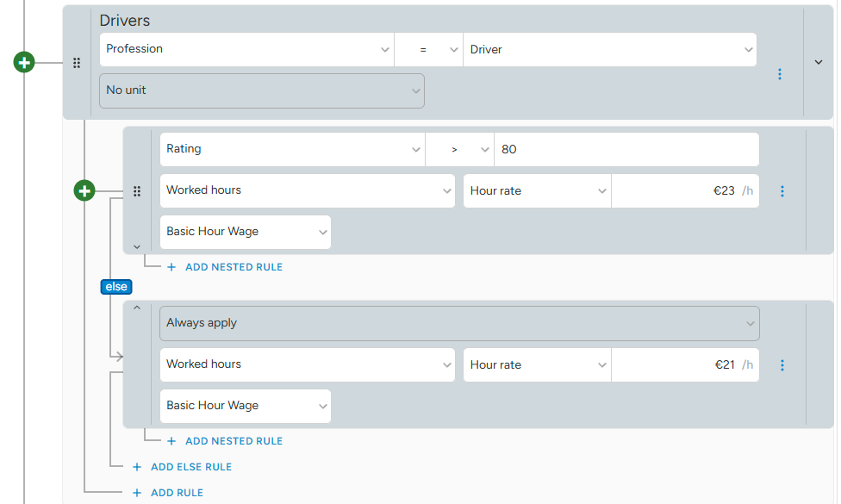This screenshot has height=504, width=841.
Task: Open the three-dot menu for Drivers rule
Action: [x=780, y=74]
